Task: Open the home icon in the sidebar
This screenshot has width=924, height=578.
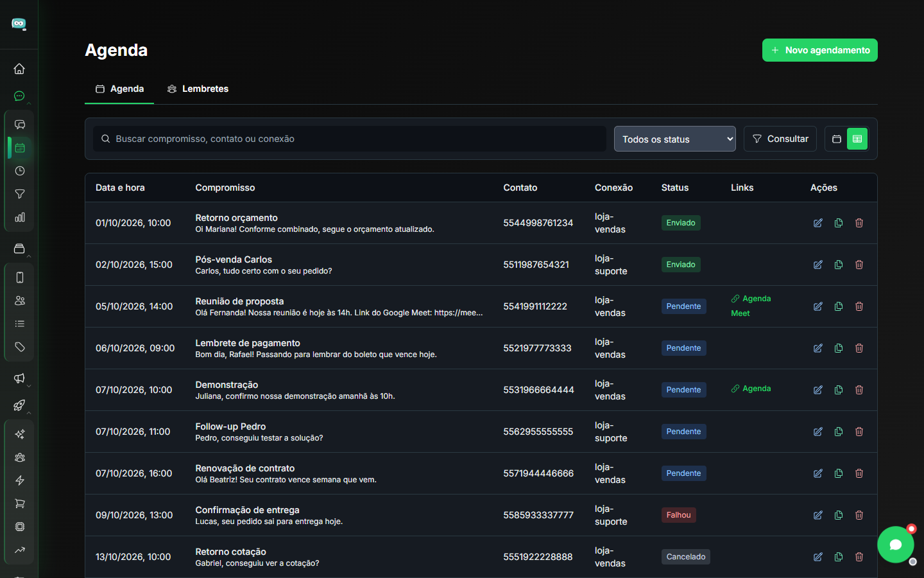Action: [19, 69]
